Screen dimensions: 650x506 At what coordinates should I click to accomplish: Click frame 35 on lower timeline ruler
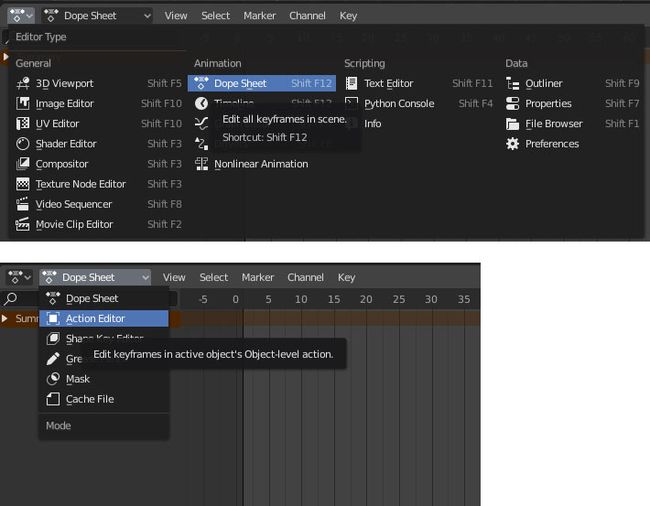[464, 299]
